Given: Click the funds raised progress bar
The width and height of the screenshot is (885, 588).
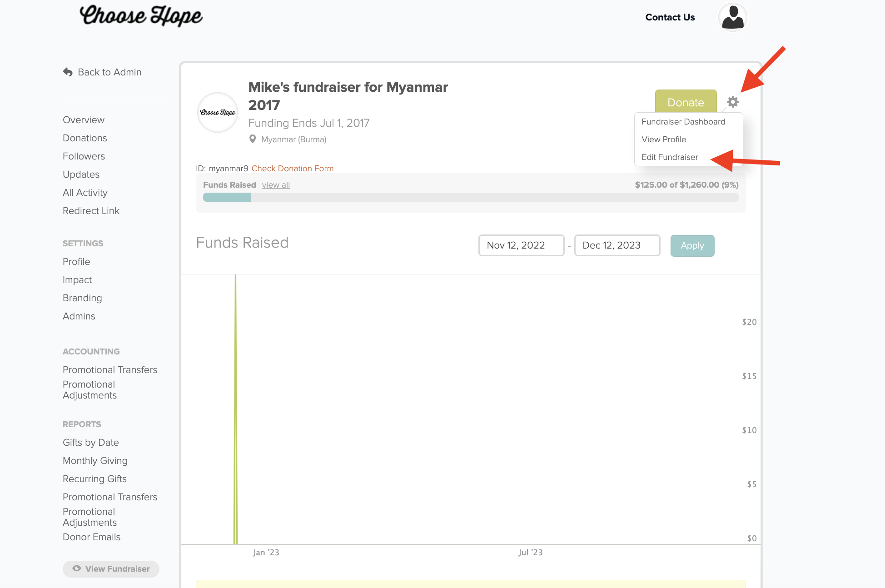Looking at the screenshot, I should (x=471, y=197).
